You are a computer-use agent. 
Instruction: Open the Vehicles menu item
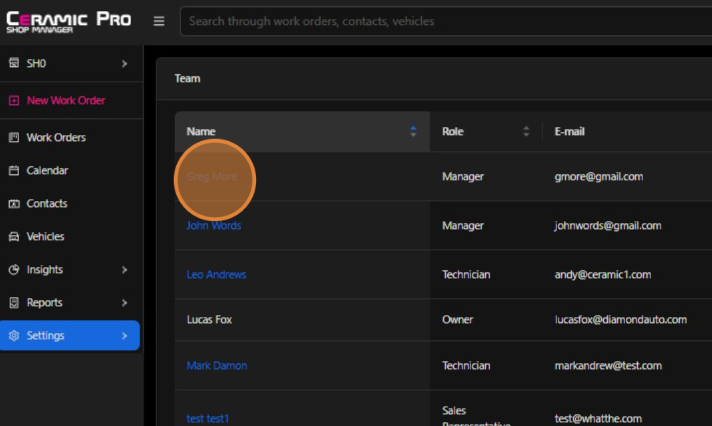pos(45,237)
